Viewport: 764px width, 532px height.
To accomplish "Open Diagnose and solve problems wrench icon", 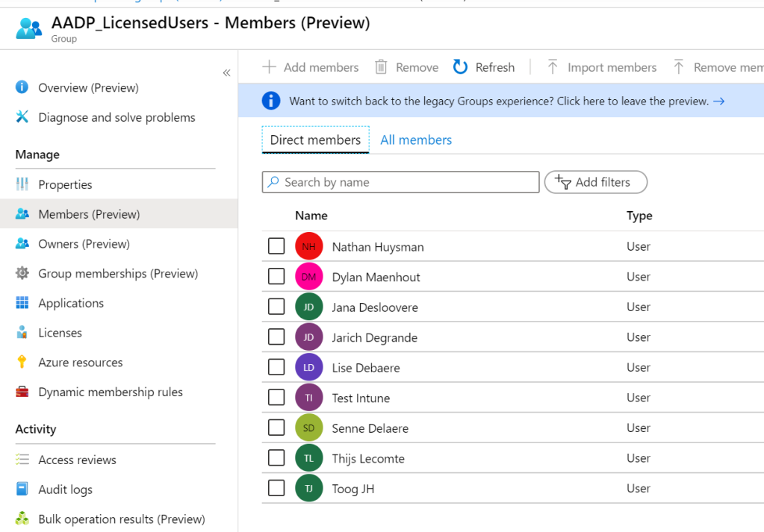I will (22, 117).
